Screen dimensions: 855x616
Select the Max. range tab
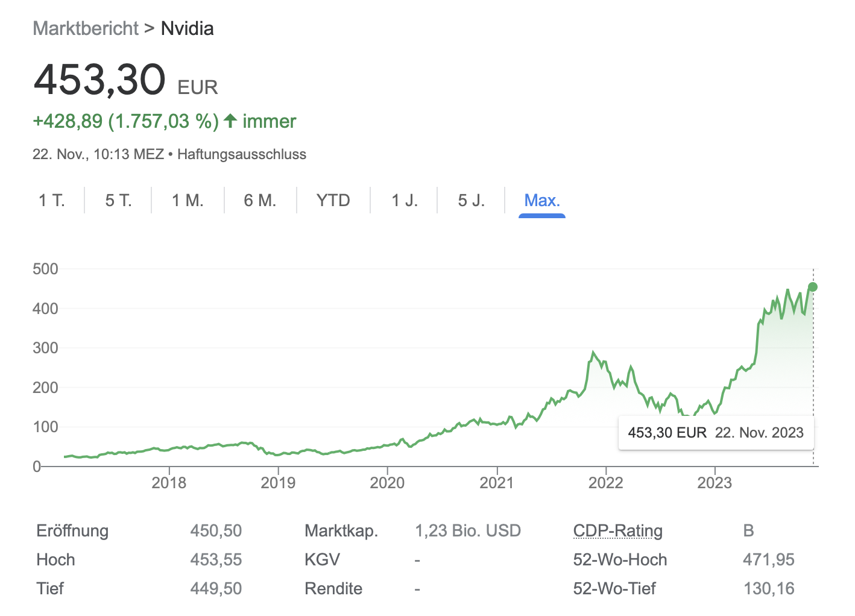point(542,200)
